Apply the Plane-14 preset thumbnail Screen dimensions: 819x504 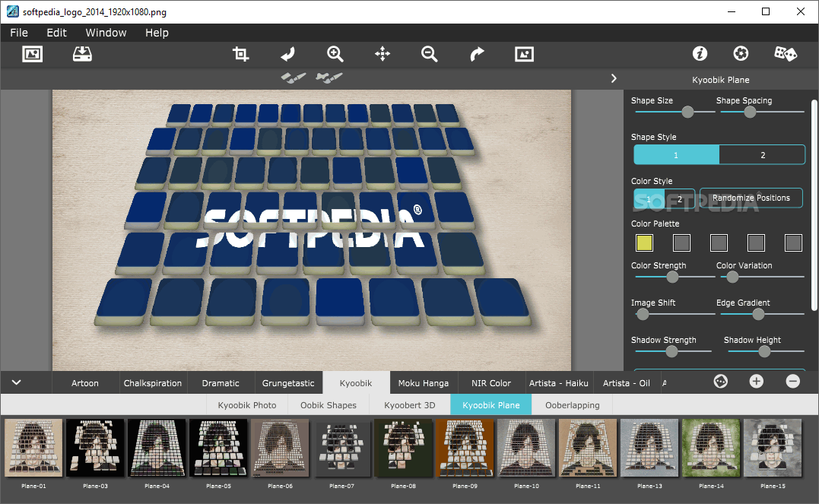click(711, 448)
